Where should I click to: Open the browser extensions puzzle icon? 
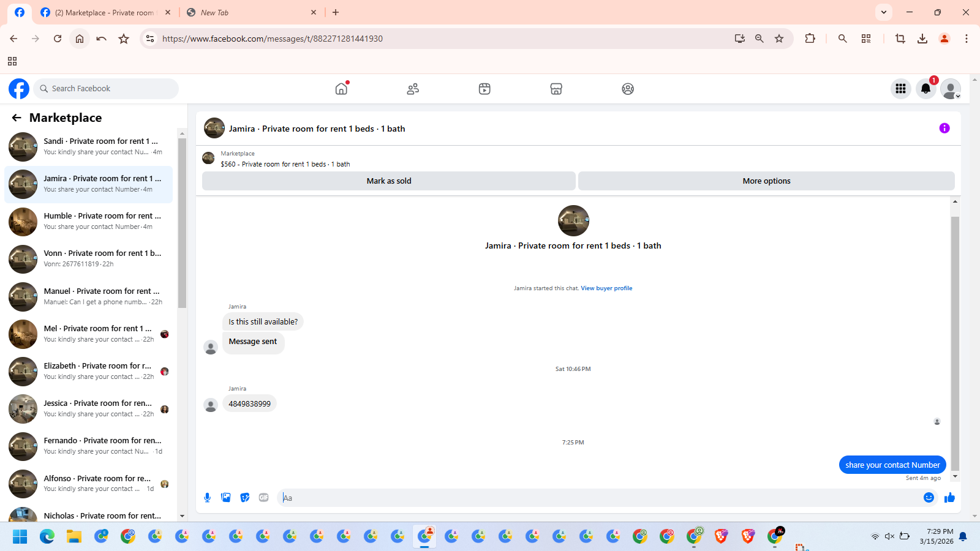810,39
